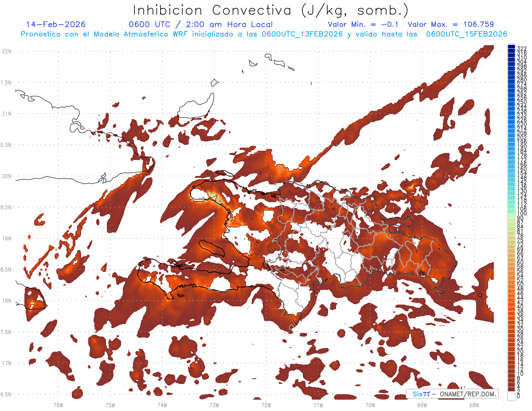The image size is (532, 411).
Task: Click the '250' colorbar value
Action: click(522, 102)
